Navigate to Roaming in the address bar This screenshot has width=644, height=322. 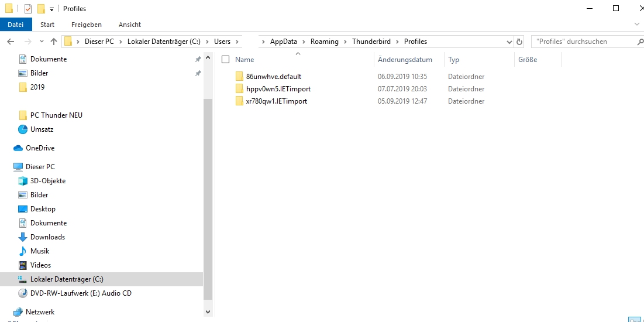325,42
